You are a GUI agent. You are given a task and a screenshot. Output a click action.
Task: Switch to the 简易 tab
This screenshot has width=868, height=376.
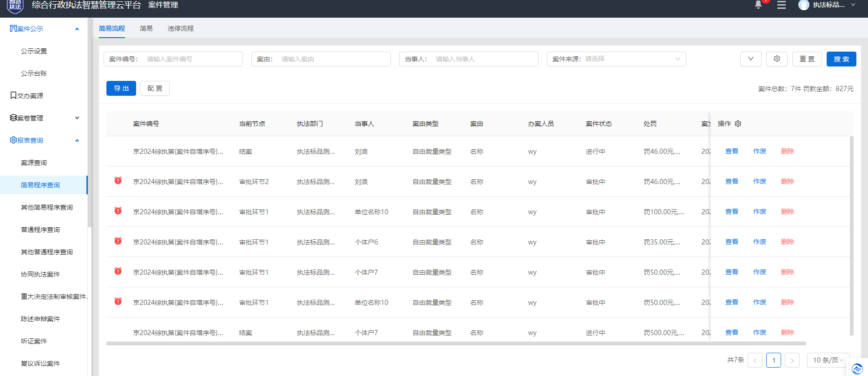click(146, 28)
